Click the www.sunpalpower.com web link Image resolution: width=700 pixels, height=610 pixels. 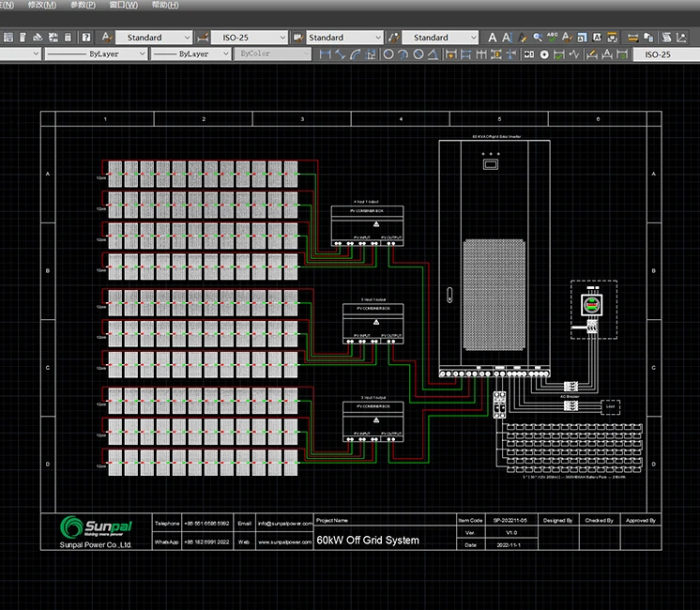pyautogui.click(x=284, y=541)
